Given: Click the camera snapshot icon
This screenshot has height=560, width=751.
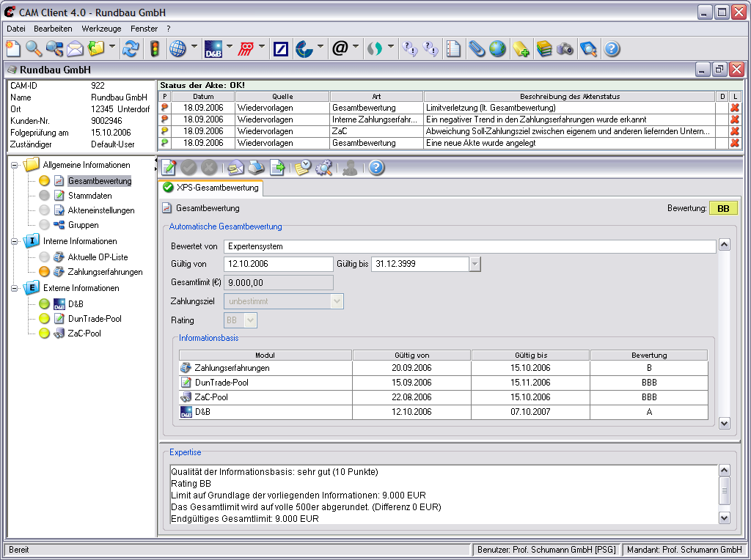Looking at the screenshot, I should pyautogui.click(x=565, y=49).
